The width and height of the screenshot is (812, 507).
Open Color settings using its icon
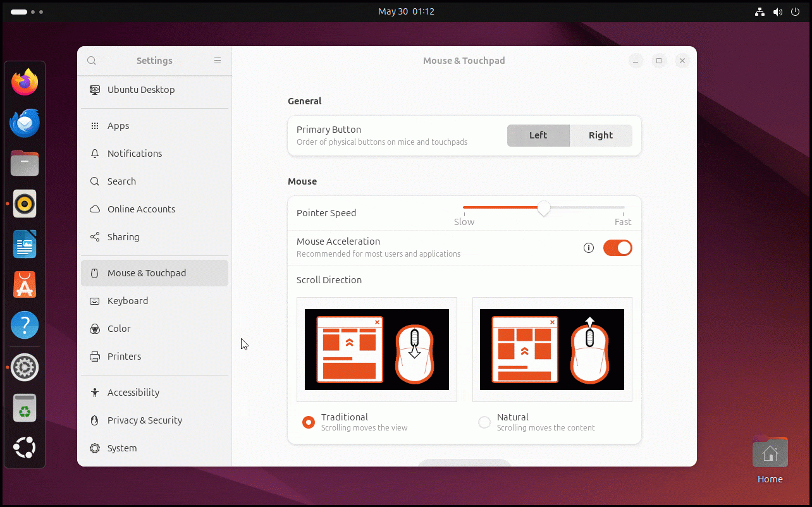point(94,329)
